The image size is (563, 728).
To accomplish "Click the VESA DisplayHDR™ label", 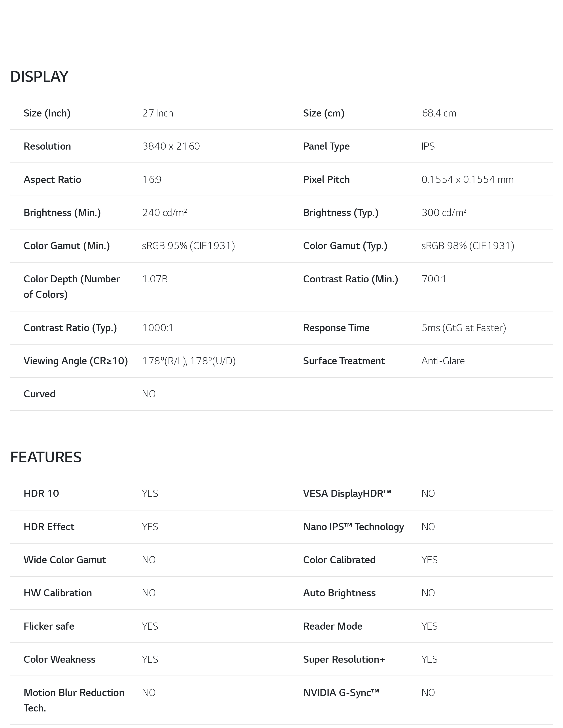I will click(x=347, y=493).
